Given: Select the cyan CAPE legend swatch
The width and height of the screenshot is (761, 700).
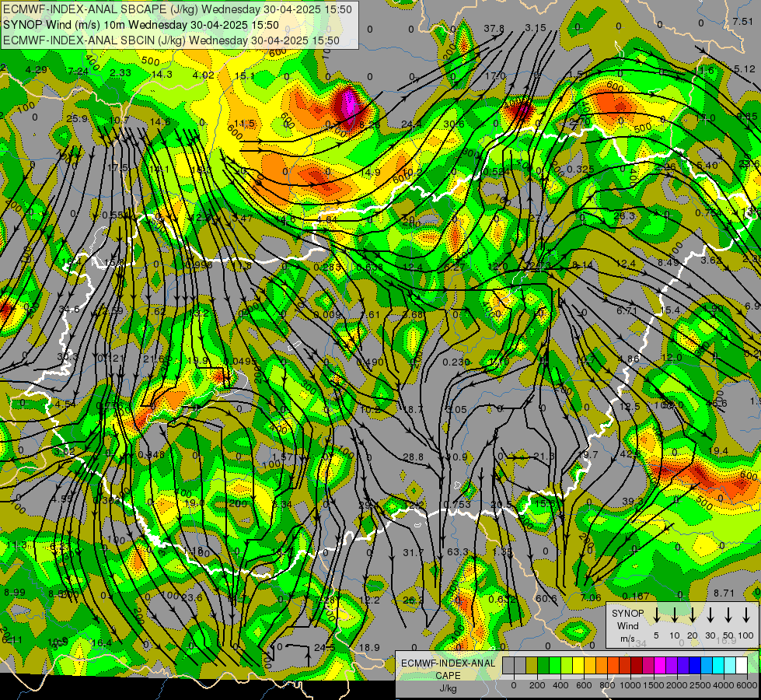Looking at the screenshot, I should click(719, 665).
